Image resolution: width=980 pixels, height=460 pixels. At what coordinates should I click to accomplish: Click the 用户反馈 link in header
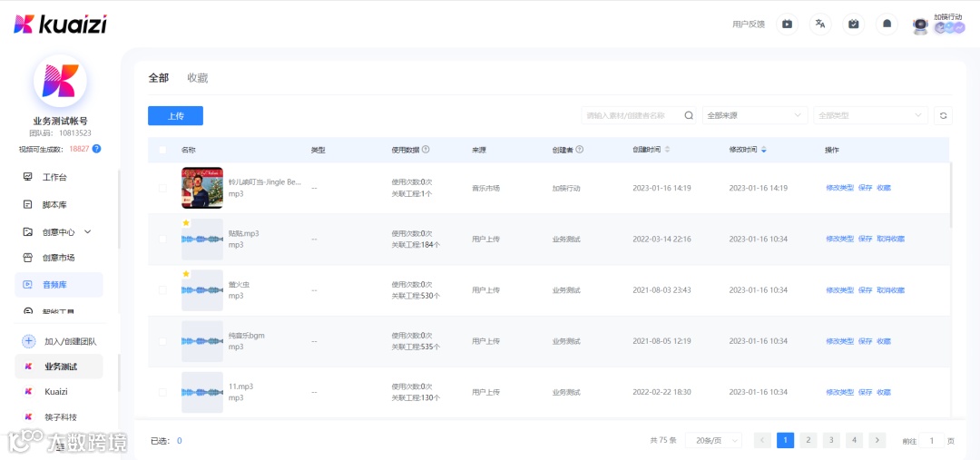point(749,24)
